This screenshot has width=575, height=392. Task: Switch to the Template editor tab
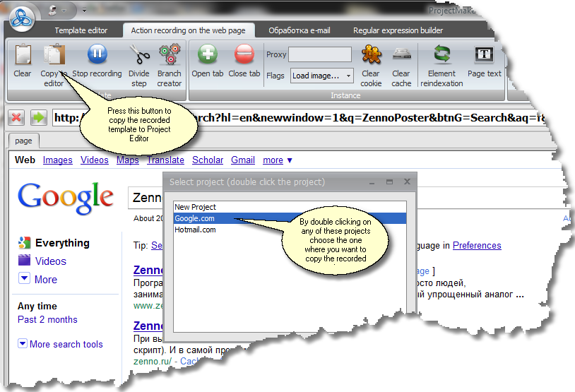point(81,30)
